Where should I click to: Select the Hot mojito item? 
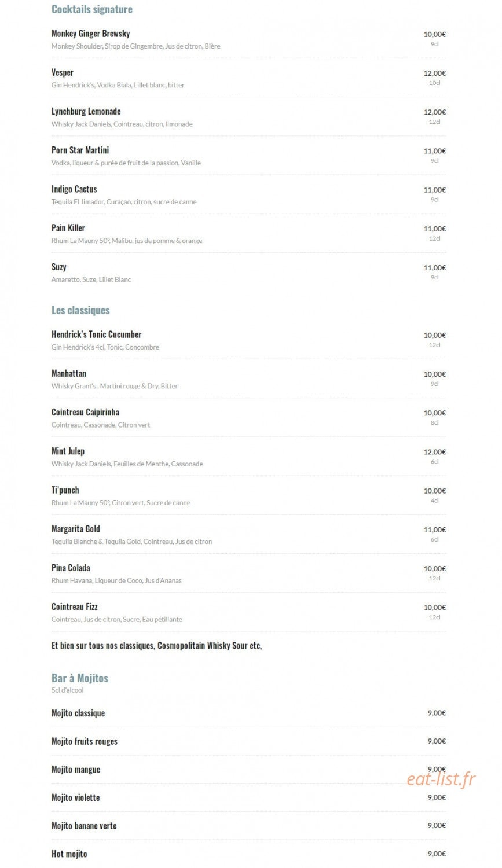69,854
